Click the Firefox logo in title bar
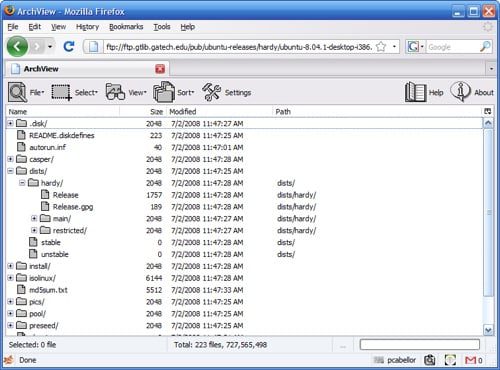The width and height of the screenshot is (500, 370). [9, 11]
